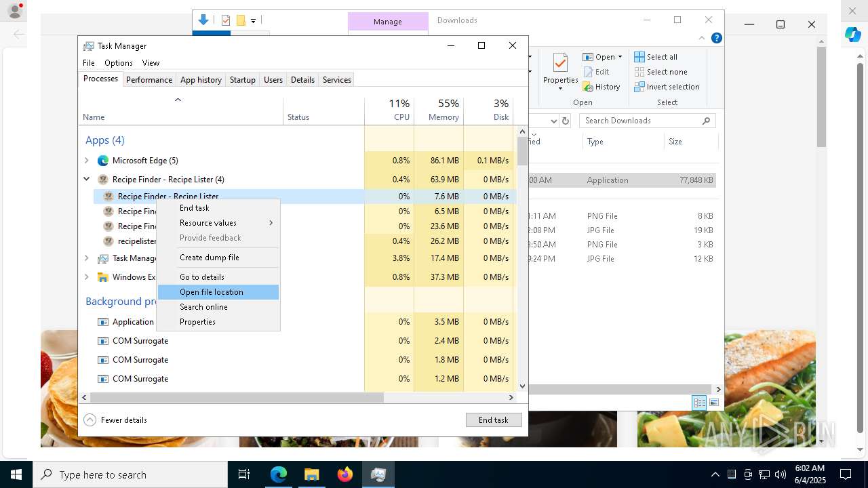Viewport: 868px width, 488px height.
Task: Sort Explorer files by Type column
Action: (623, 142)
